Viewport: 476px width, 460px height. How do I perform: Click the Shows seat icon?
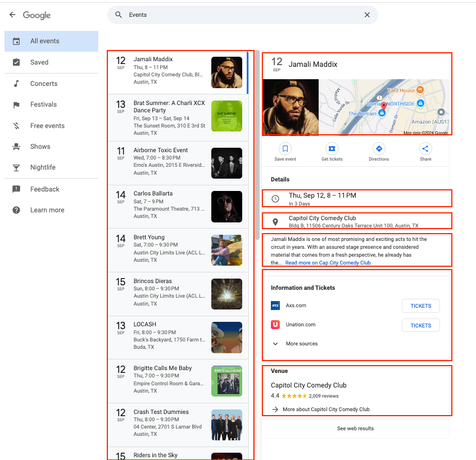click(x=16, y=147)
